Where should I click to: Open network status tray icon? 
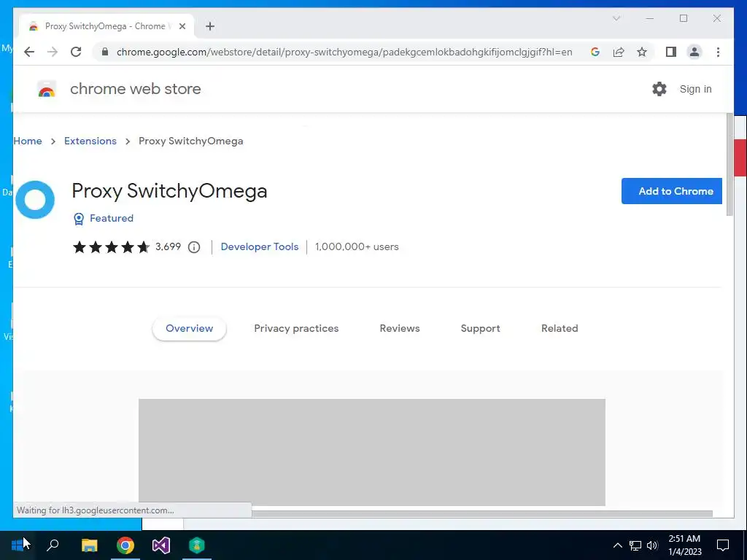pyautogui.click(x=635, y=545)
